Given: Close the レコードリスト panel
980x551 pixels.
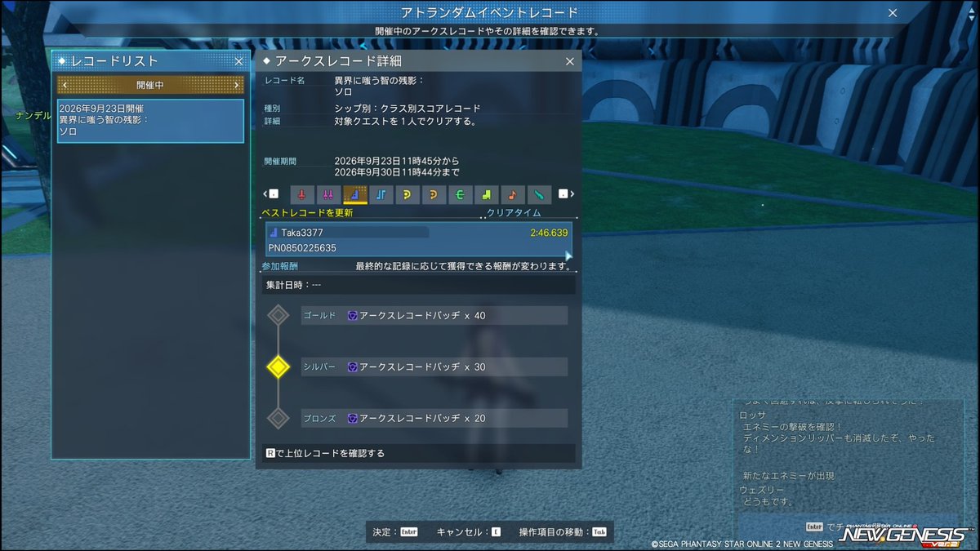Looking at the screenshot, I should 238,61.
